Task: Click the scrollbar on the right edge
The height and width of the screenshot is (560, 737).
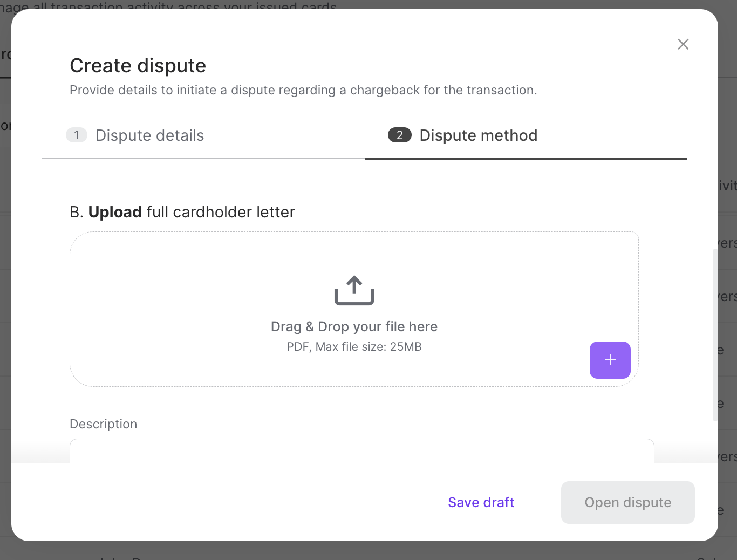Action: [715, 334]
